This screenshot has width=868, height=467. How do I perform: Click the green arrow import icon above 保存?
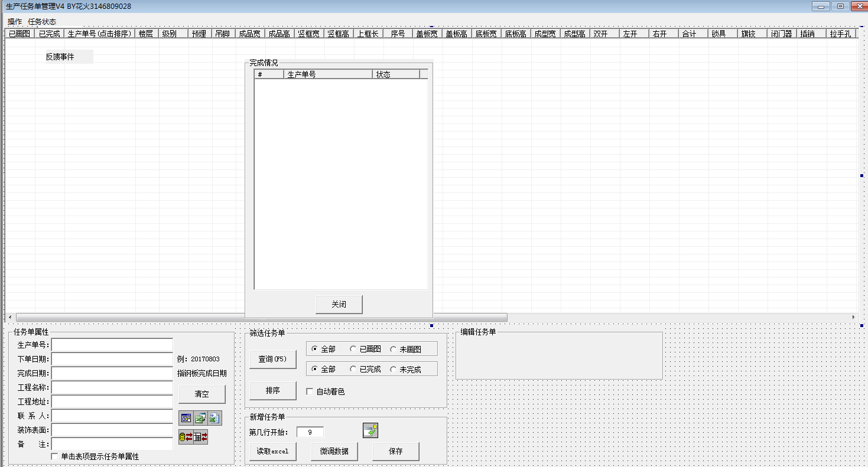tap(370, 431)
